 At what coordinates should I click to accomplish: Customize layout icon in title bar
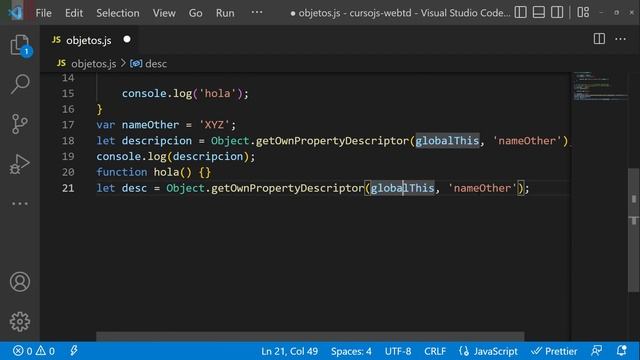coord(583,13)
